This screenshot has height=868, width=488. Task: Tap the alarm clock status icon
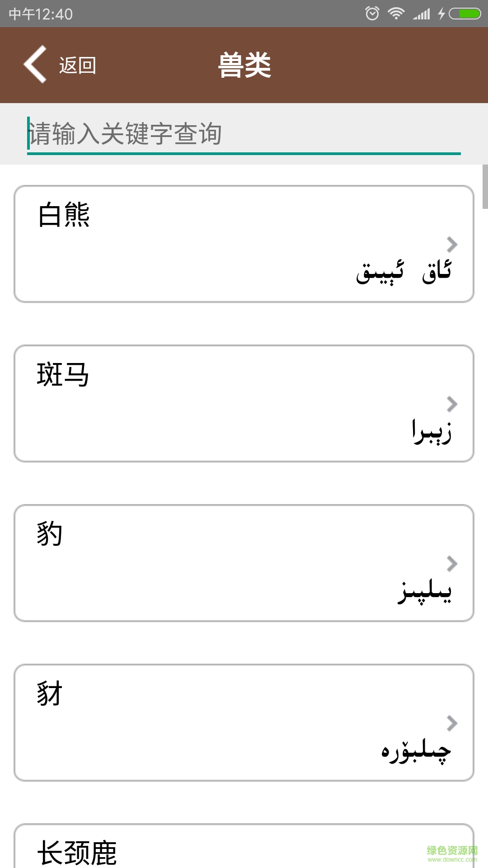(x=372, y=14)
